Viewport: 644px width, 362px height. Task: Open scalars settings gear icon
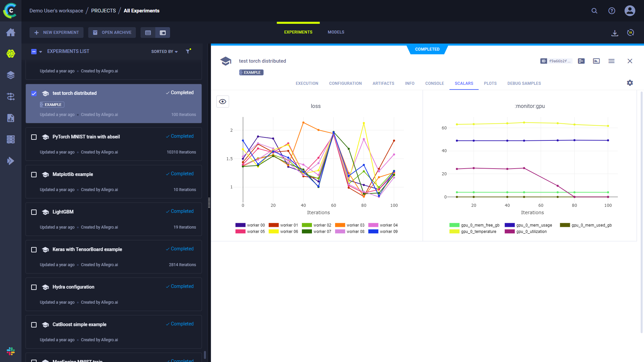coord(630,83)
